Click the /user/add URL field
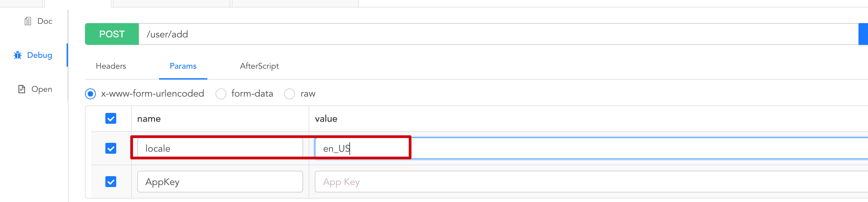The height and width of the screenshot is (202, 868). 476,34
